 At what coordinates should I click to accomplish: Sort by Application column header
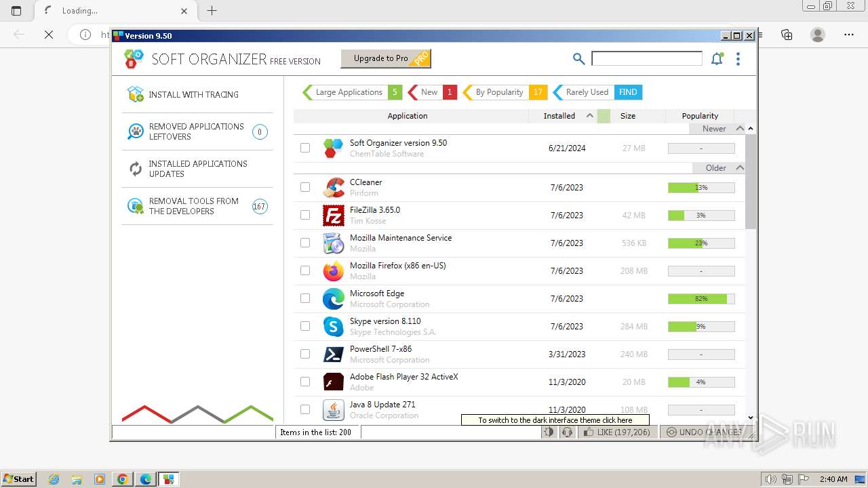(408, 116)
